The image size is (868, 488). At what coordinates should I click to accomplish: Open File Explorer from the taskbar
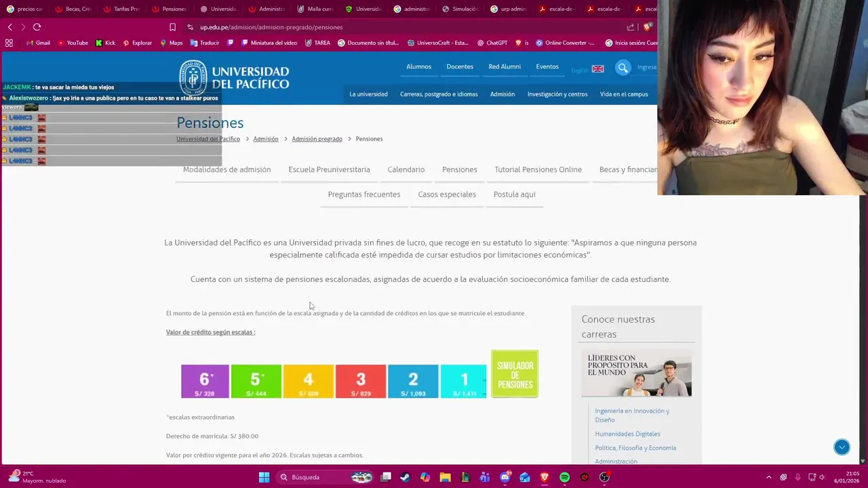point(445,477)
